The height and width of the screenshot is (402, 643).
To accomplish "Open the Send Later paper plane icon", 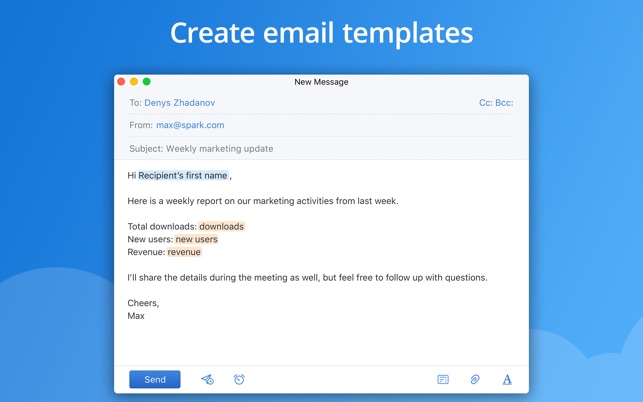I will pos(207,379).
